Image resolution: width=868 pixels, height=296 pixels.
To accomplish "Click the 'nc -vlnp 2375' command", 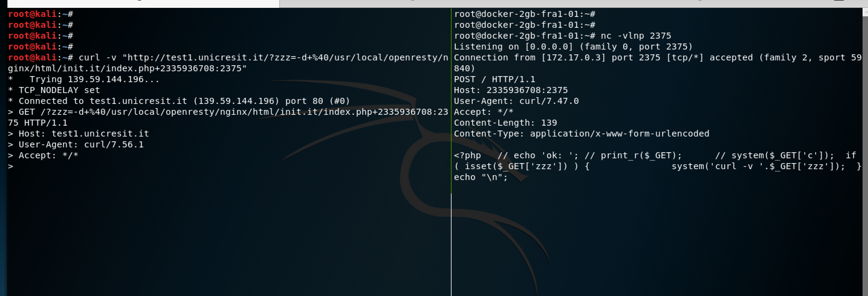I will click(x=636, y=36).
